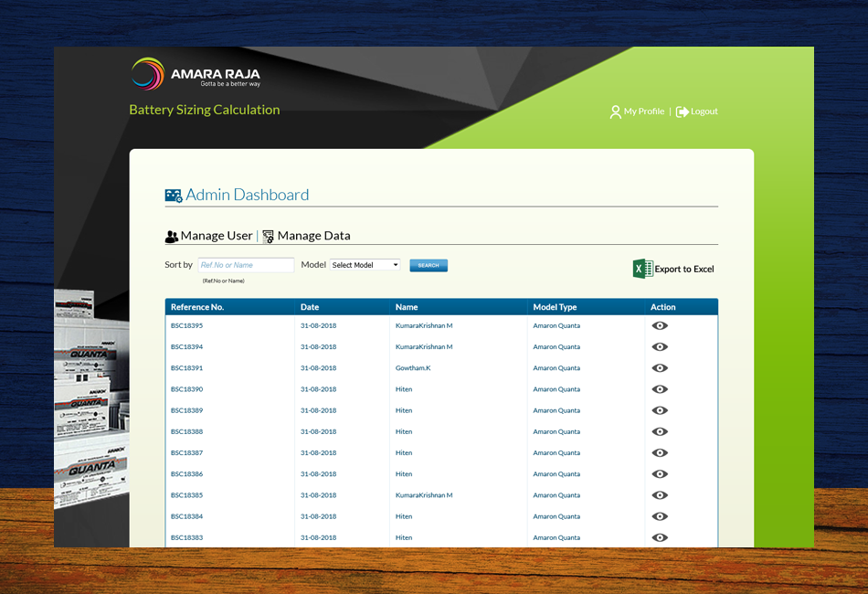The width and height of the screenshot is (868, 594).
Task: Click the Date column header
Action: 310,307
